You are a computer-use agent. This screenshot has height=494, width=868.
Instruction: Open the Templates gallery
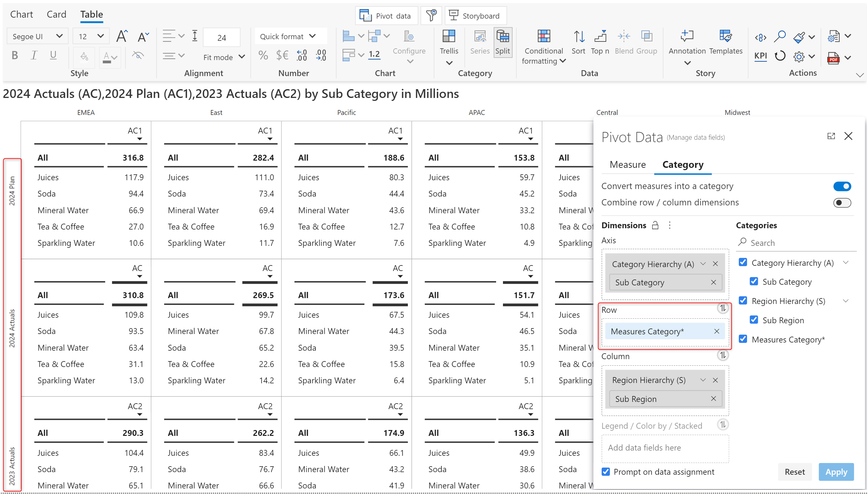[x=726, y=37]
